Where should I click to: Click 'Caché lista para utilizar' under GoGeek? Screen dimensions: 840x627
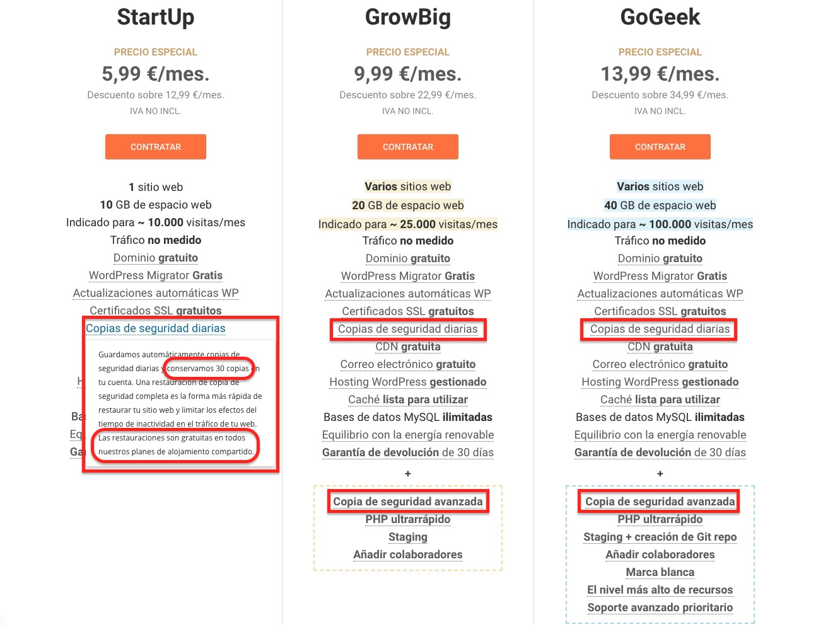(x=660, y=400)
